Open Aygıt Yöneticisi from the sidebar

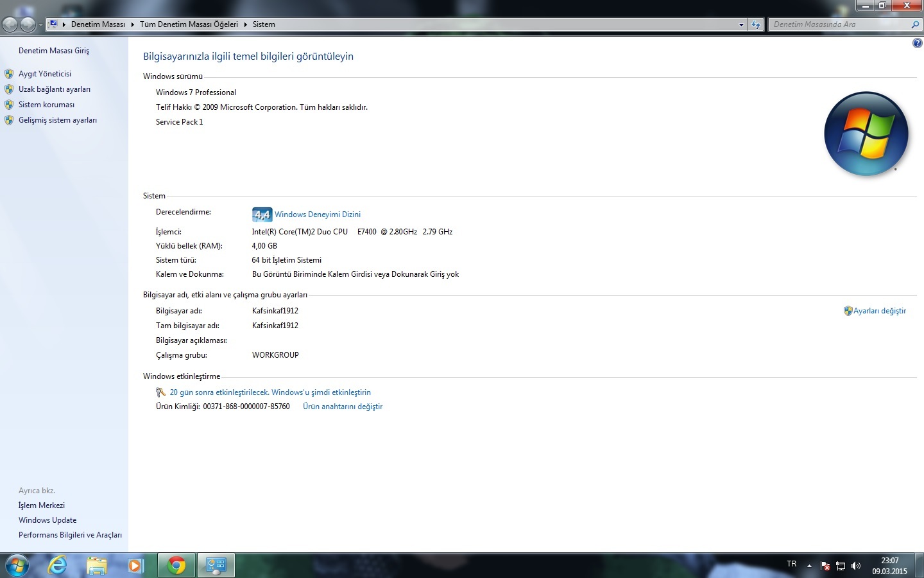(45, 74)
